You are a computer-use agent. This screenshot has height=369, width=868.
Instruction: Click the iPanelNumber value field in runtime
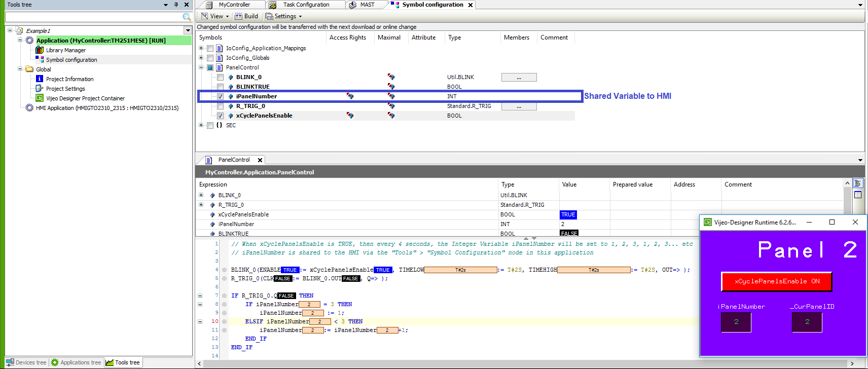point(736,322)
